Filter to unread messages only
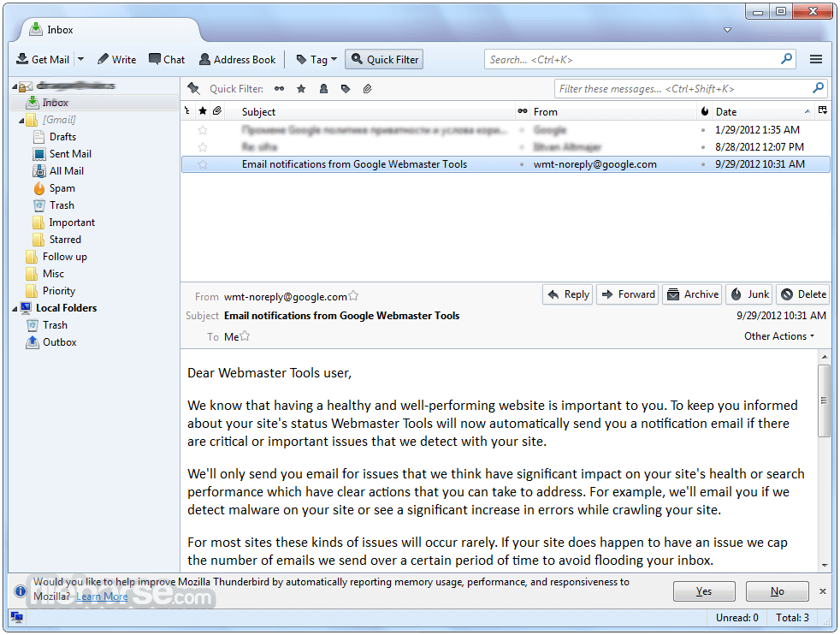This screenshot has width=840, height=635. 279,89
